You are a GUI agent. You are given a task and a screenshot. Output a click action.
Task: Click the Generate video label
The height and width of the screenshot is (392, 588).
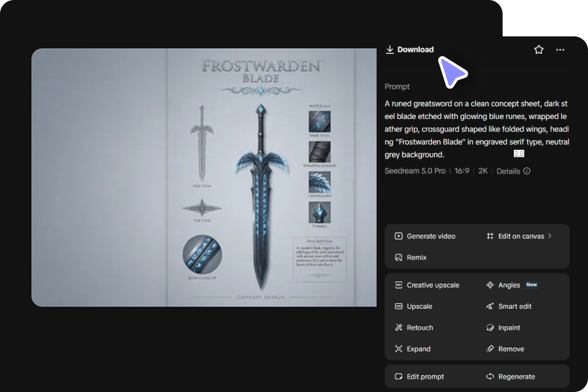[x=431, y=236]
